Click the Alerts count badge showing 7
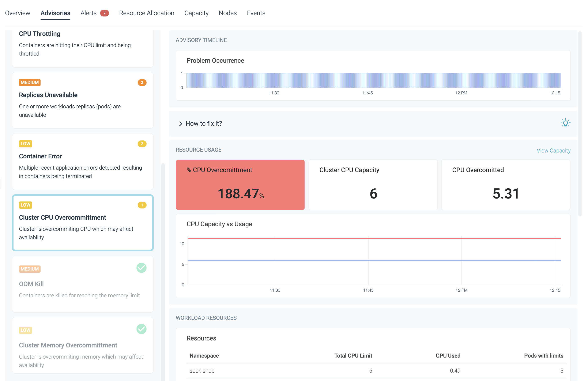This screenshot has width=588, height=381. coord(104,13)
